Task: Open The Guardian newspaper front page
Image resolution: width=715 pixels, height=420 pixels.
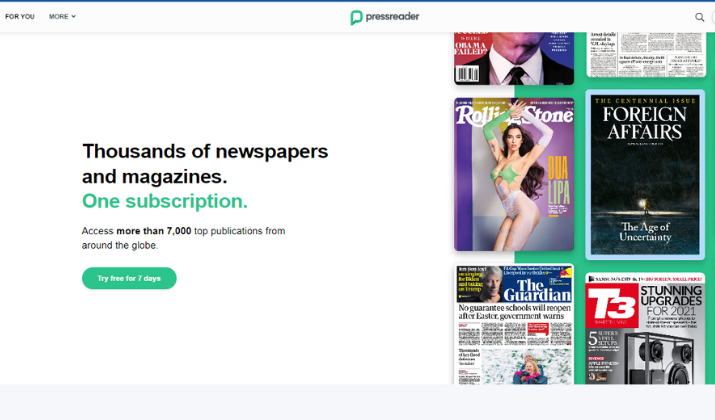Action: point(514,324)
